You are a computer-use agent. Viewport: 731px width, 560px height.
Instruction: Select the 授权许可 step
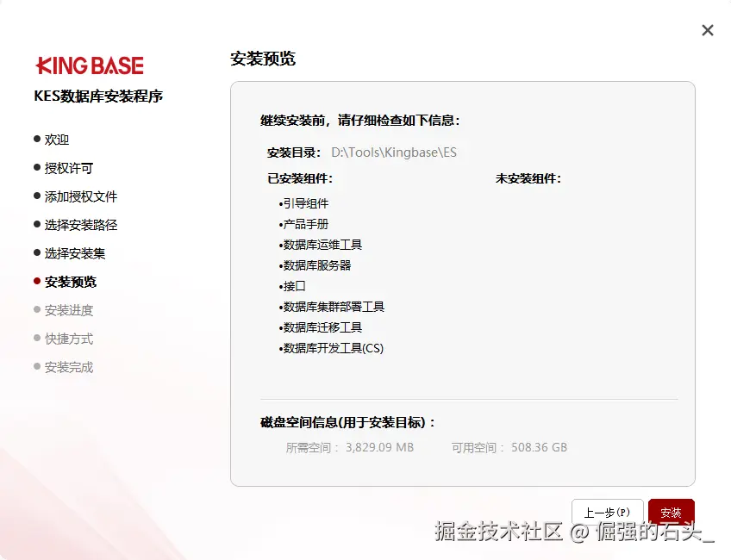pos(69,168)
